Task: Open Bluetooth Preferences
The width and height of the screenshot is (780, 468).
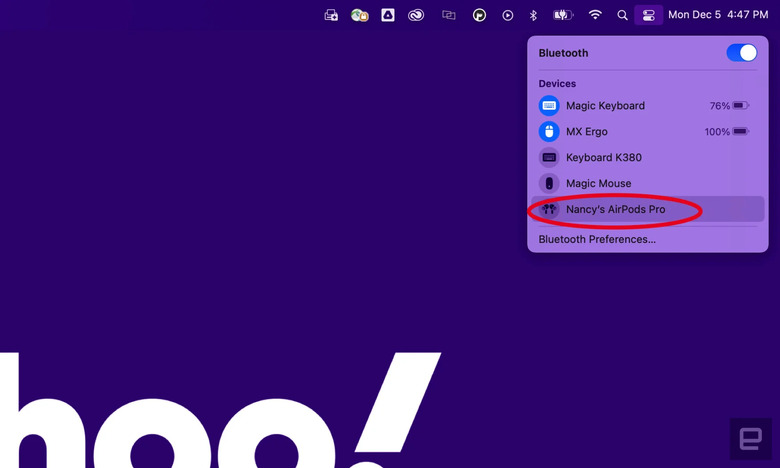Action: pos(597,240)
